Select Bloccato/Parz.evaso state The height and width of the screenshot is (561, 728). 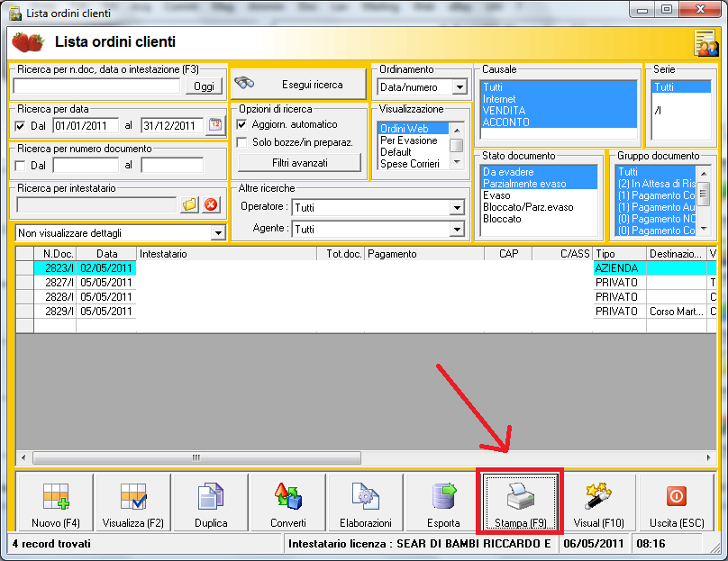coord(539,207)
